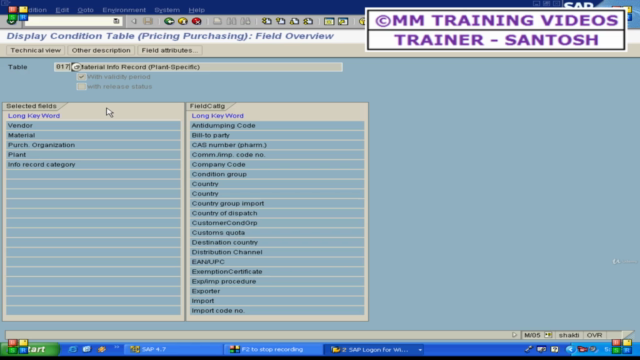Click the status bar system info icon

tap(548, 335)
